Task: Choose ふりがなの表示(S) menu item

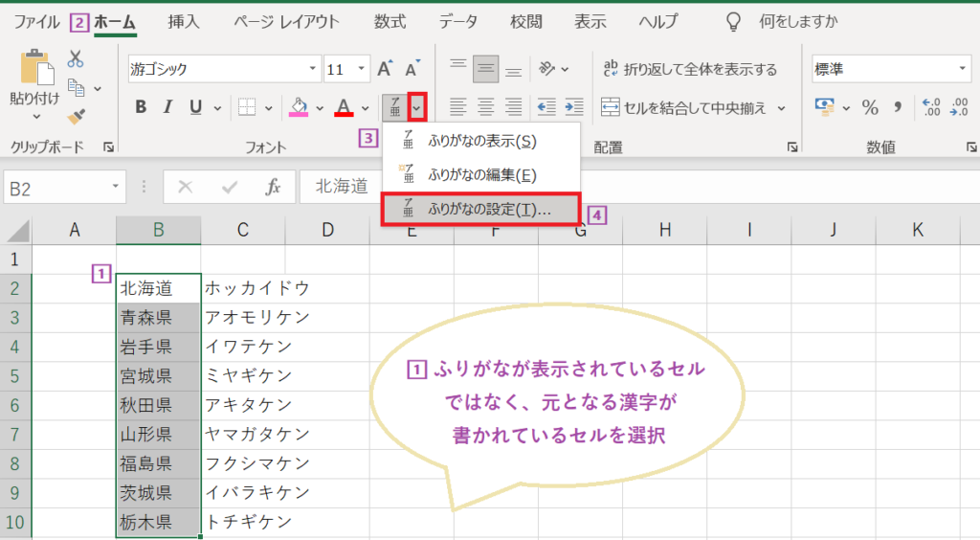Action: pyautogui.click(x=481, y=141)
